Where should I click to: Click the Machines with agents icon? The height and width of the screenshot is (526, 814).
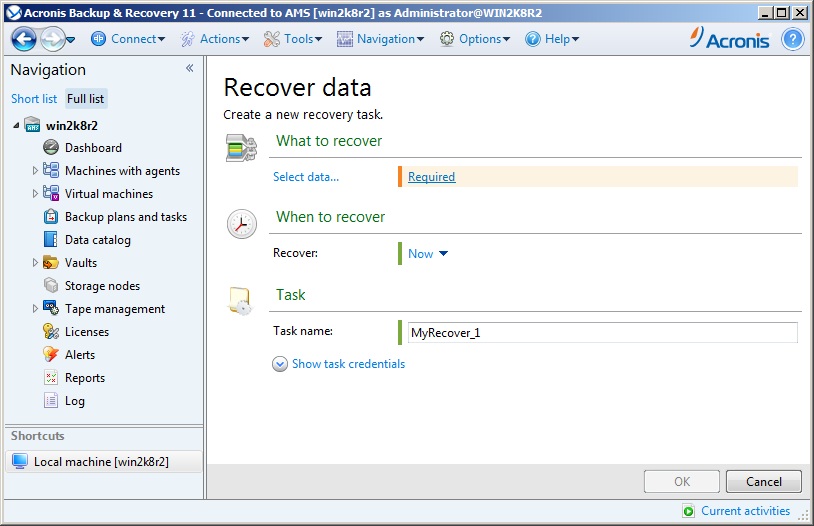pyautogui.click(x=51, y=170)
